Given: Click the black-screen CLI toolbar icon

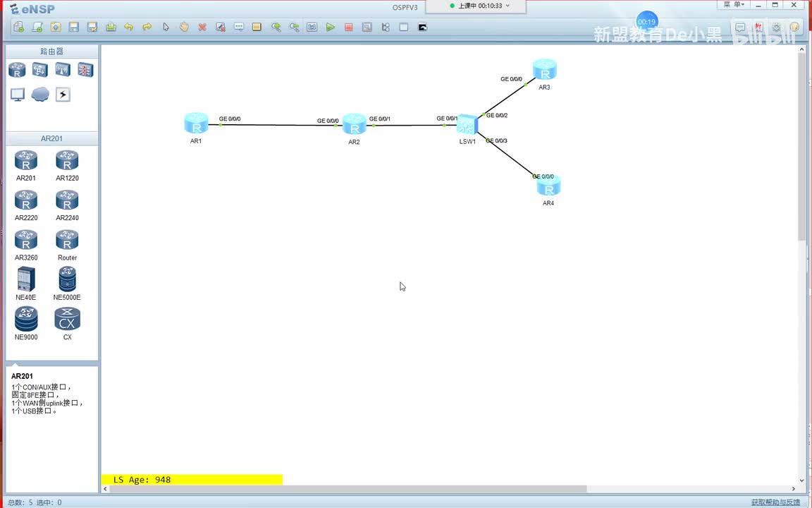Looking at the screenshot, I should [423, 27].
